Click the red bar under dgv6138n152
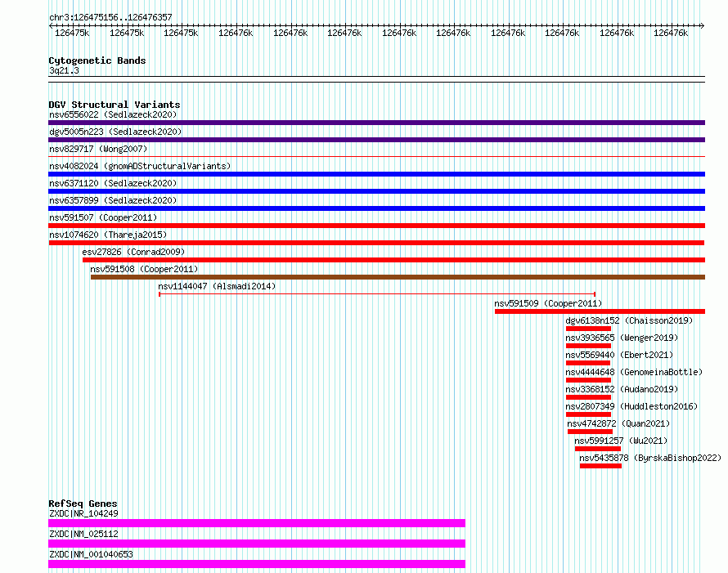The image size is (728, 573). [x=588, y=329]
